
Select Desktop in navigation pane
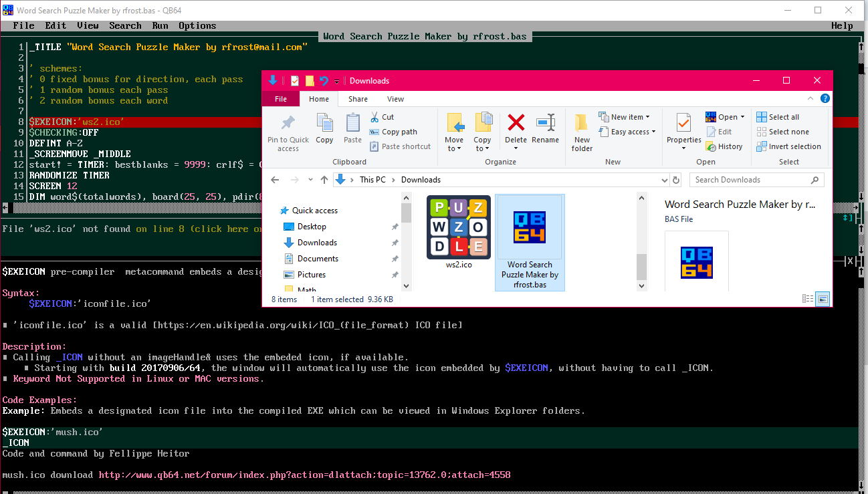pyautogui.click(x=312, y=227)
